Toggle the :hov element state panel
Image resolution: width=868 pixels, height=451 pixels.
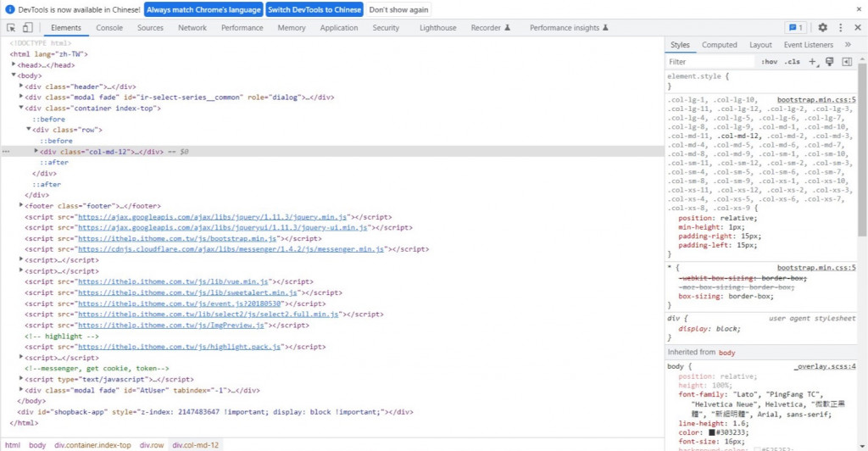769,62
